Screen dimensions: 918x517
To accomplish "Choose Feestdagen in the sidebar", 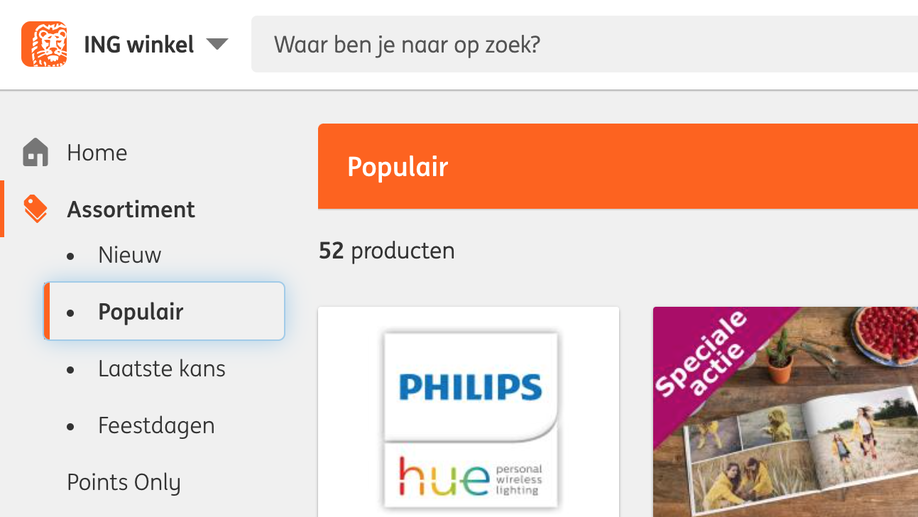I will 156,426.
